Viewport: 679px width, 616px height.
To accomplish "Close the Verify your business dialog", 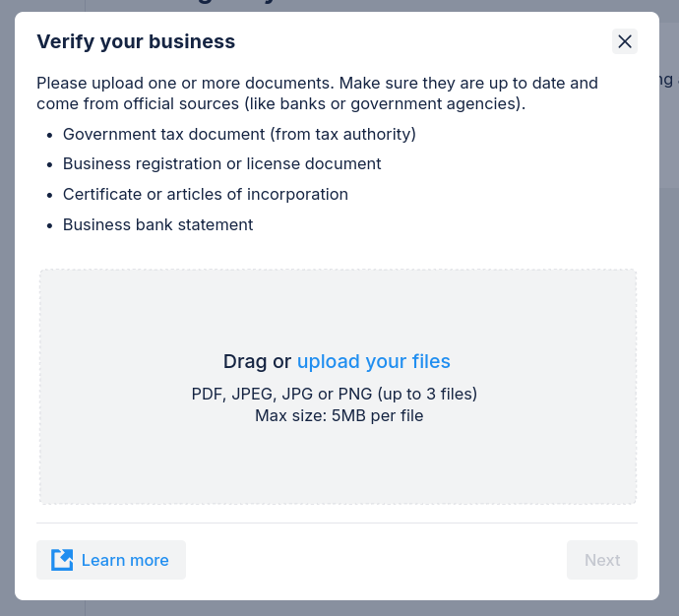I will [x=625, y=41].
